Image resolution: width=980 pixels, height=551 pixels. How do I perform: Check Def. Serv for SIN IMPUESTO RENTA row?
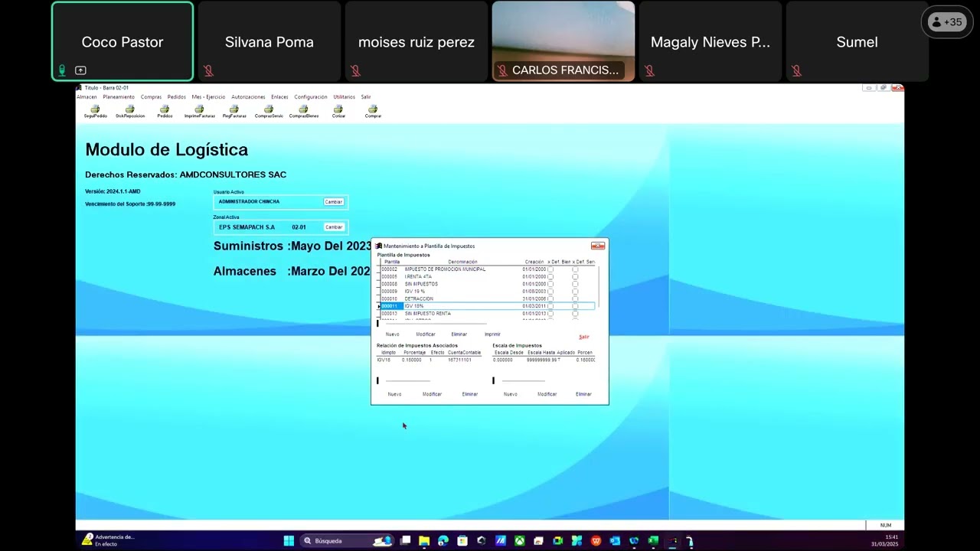pos(575,314)
